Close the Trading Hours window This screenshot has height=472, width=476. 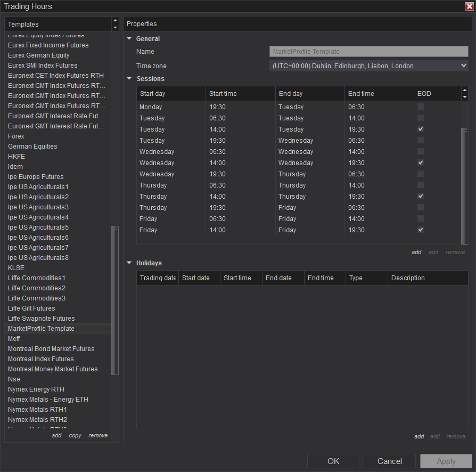(x=469, y=6)
